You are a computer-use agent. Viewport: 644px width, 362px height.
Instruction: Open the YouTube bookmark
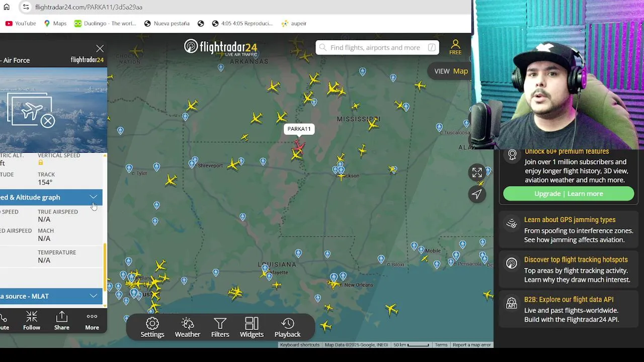tap(21, 23)
